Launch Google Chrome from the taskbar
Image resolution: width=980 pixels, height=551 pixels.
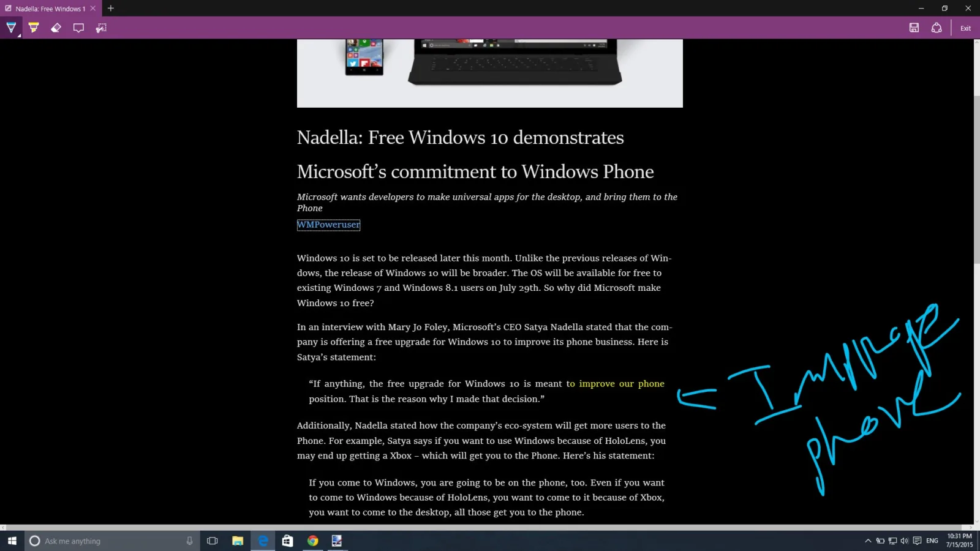point(312,541)
